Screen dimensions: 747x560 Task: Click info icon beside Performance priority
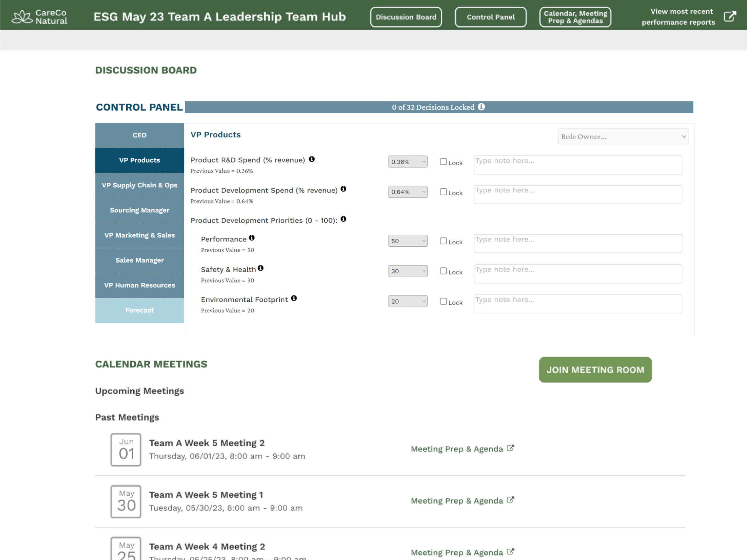point(252,238)
